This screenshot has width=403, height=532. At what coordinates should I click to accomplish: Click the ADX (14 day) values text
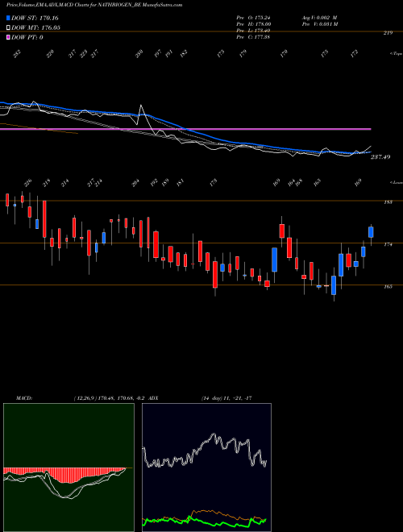[x=226, y=398]
